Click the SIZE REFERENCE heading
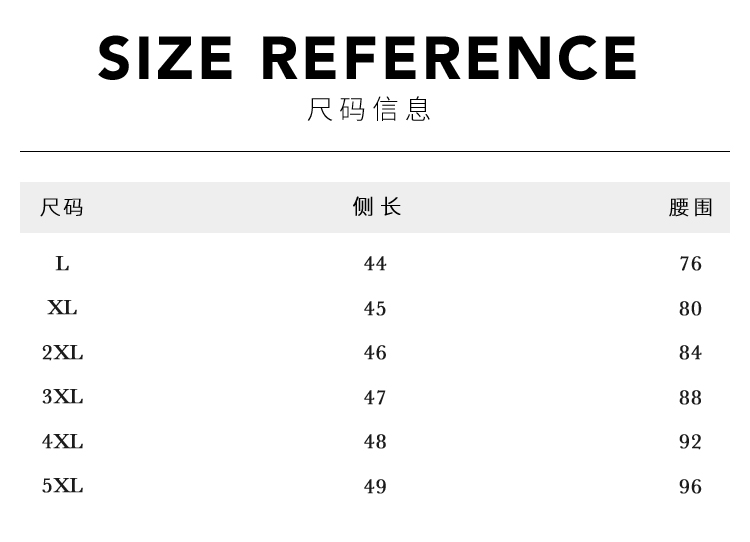The width and height of the screenshot is (750, 542). pyautogui.click(x=368, y=58)
